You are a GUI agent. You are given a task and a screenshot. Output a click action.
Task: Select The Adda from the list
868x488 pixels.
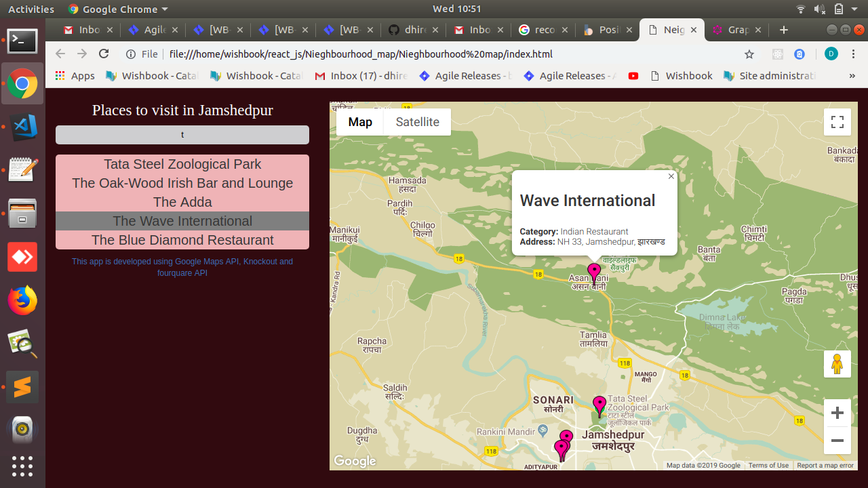(x=182, y=202)
